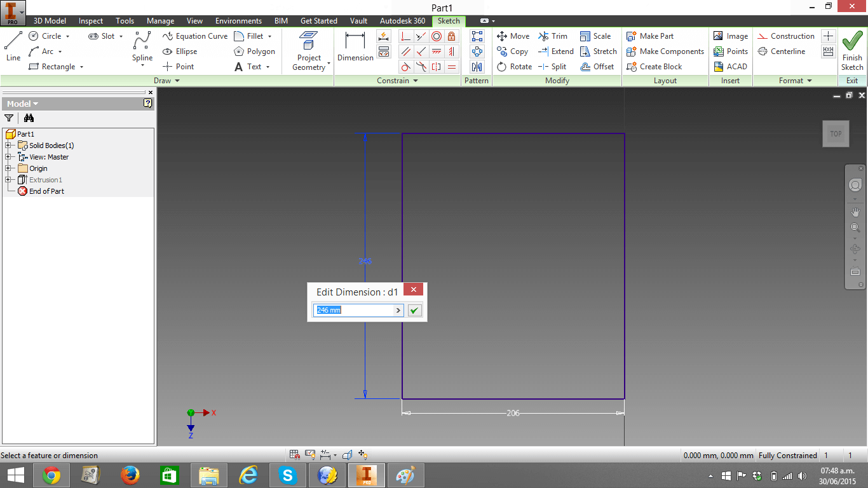Toggle the Show Constraints Settings icon

(x=384, y=52)
